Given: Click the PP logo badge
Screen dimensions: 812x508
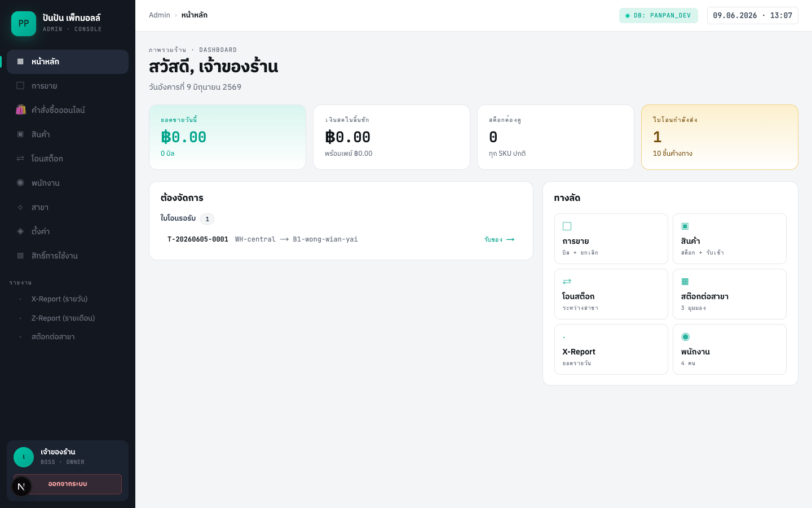Looking at the screenshot, I should (24, 24).
